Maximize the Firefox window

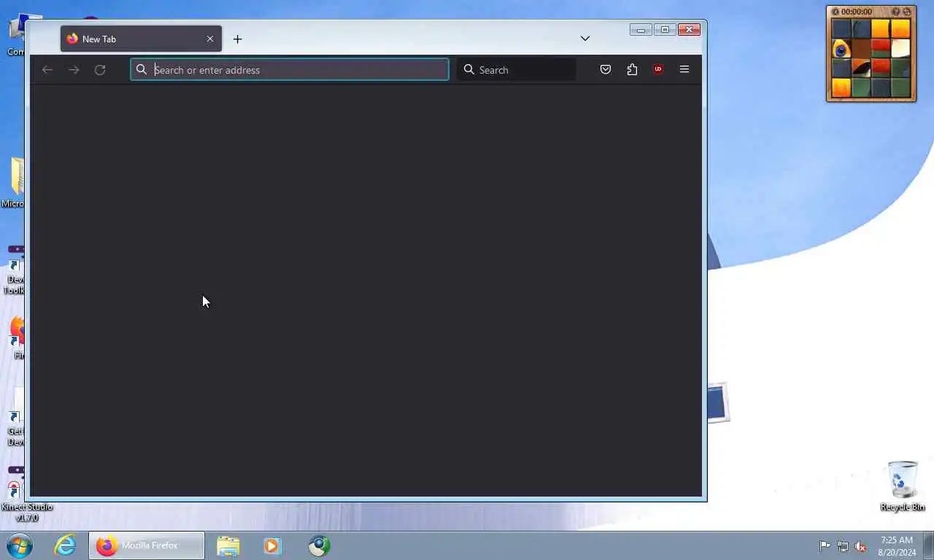tap(665, 30)
